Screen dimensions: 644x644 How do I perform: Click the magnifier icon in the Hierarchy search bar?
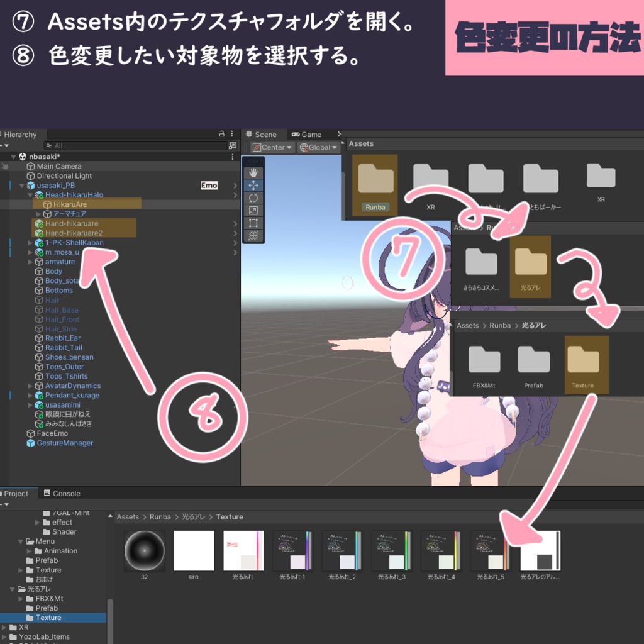[x=49, y=146]
